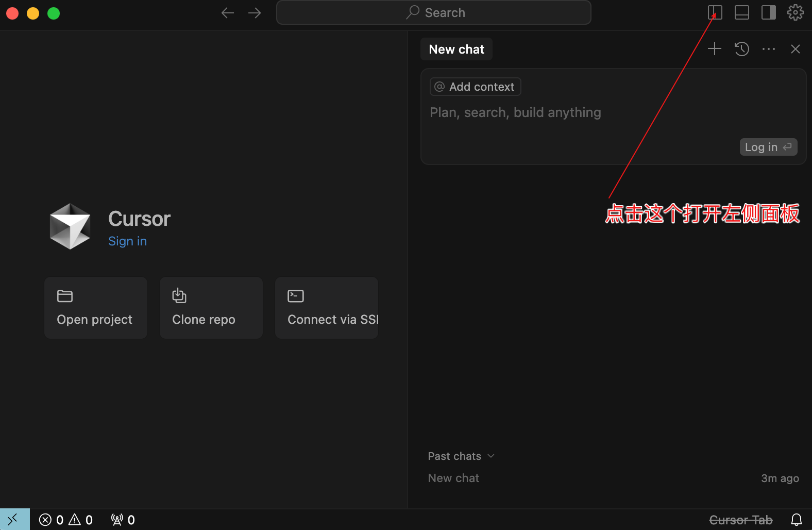Close the chat pane
The width and height of the screenshot is (812, 530).
796,49
